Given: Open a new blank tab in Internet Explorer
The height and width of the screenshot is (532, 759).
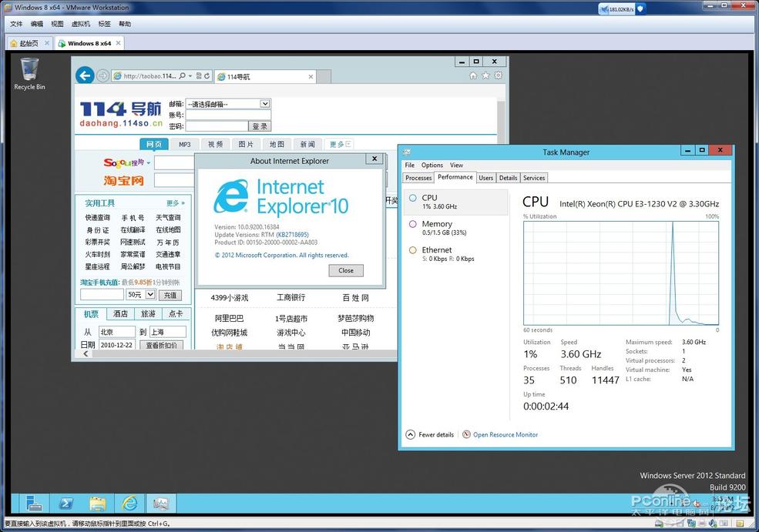Looking at the screenshot, I should click(x=324, y=76).
